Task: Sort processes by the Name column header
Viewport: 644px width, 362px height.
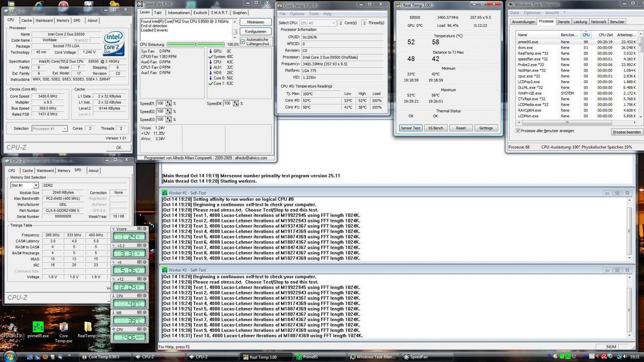Action: (x=537, y=35)
